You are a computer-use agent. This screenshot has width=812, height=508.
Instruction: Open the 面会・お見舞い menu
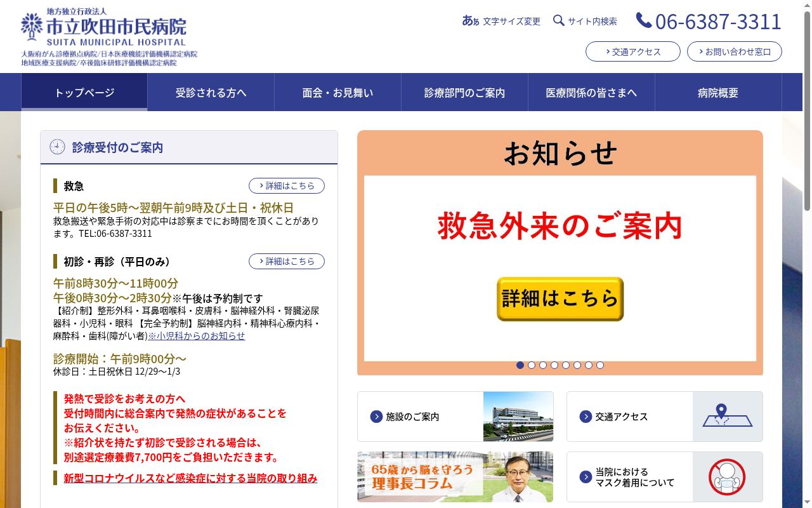(338, 92)
